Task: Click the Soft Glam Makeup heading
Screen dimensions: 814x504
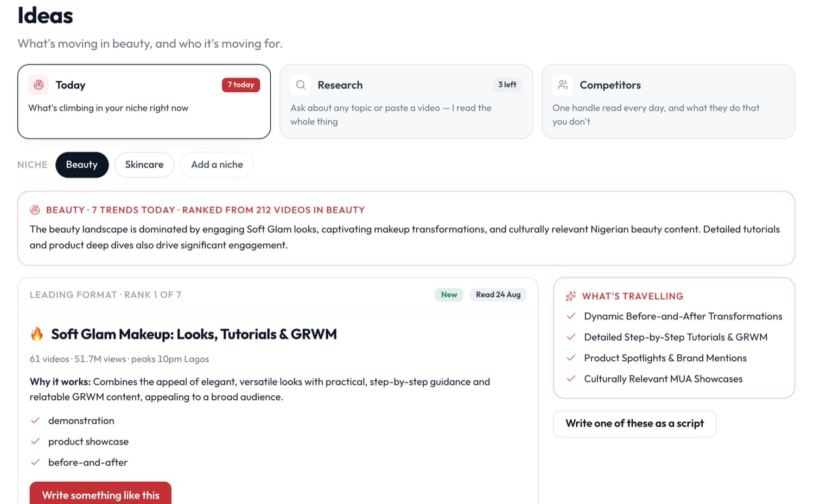Action: [x=194, y=334]
